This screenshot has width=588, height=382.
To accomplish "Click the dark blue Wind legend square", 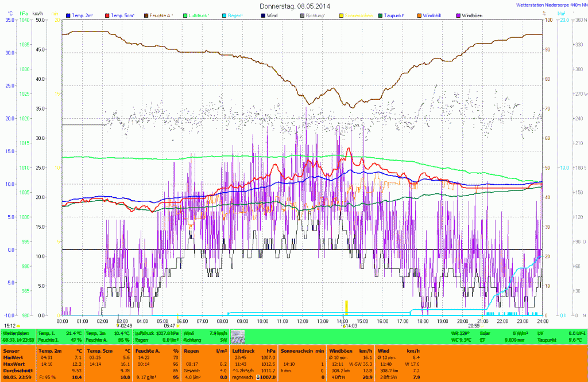I will (262, 15).
